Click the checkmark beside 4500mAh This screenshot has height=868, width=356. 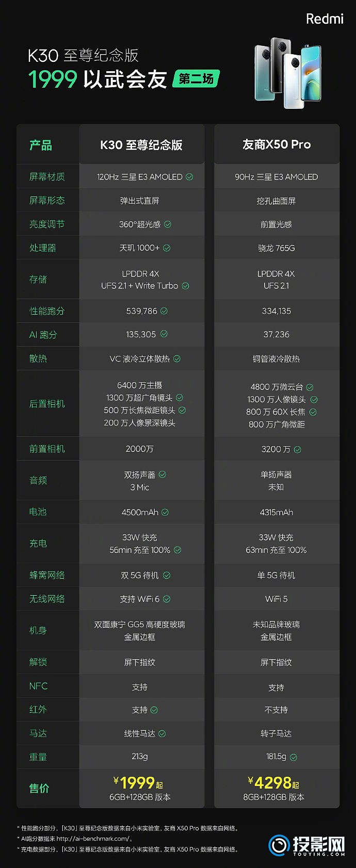165,513
